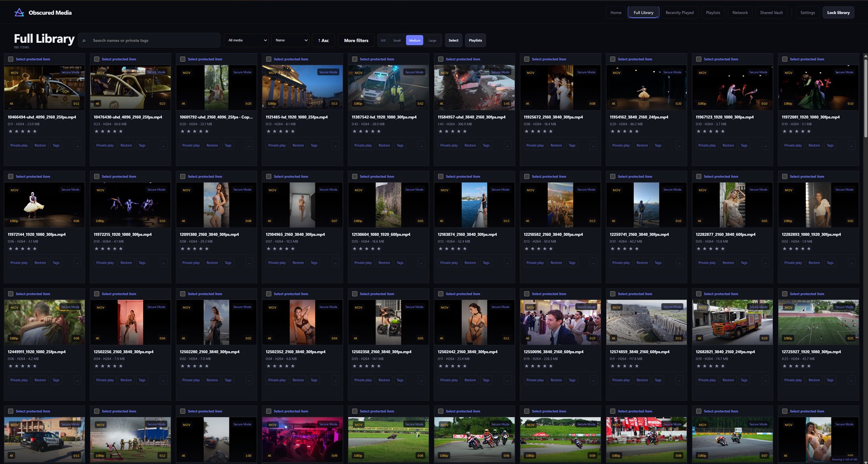This screenshot has width=868, height=464.
Task: Give 10476430-uhd video first star rating
Action: pos(96,131)
